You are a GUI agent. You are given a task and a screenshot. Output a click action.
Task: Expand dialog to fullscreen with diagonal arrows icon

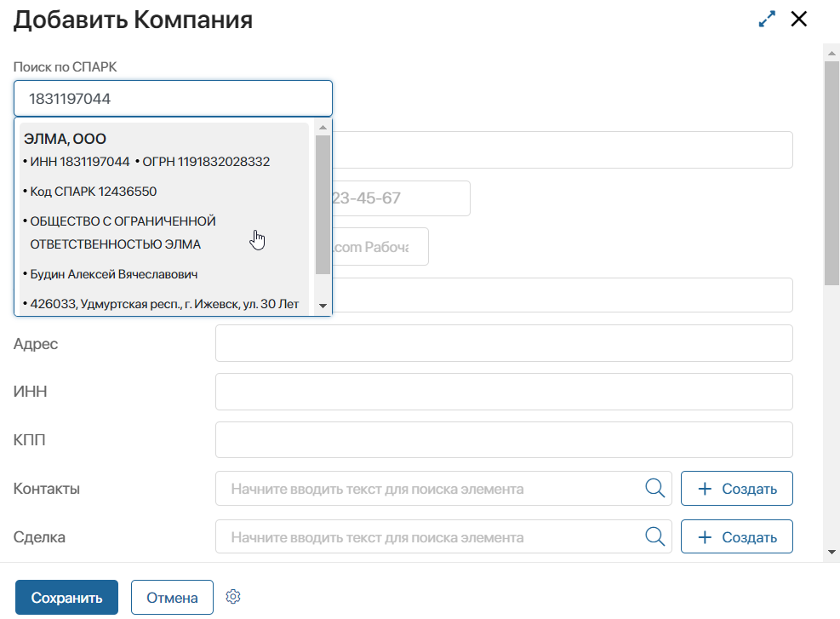(x=766, y=19)
